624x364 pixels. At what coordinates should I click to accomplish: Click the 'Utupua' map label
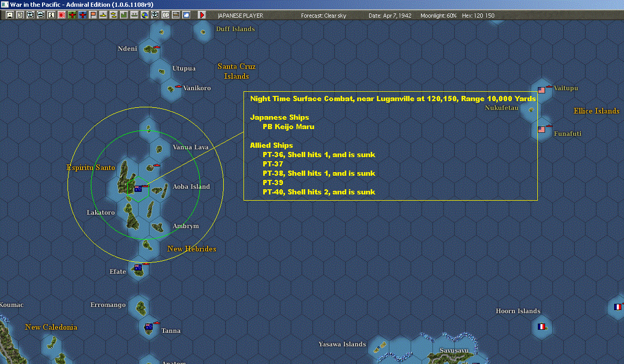click(x=184, y=68)
